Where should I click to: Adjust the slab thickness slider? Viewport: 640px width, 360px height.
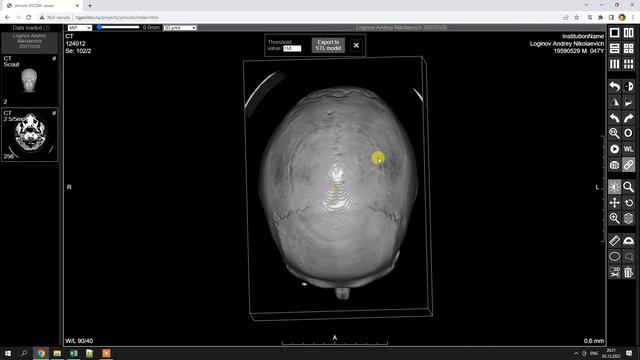[x=118, y=27]
